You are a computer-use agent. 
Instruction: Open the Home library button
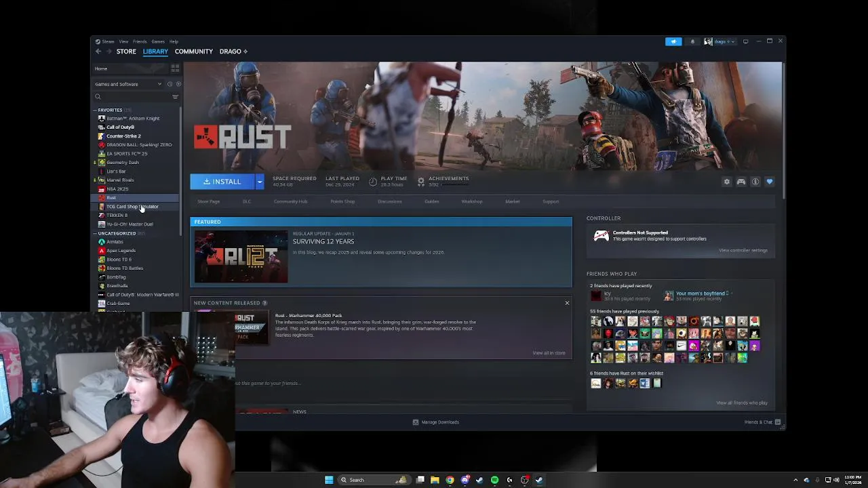[130, 68]
